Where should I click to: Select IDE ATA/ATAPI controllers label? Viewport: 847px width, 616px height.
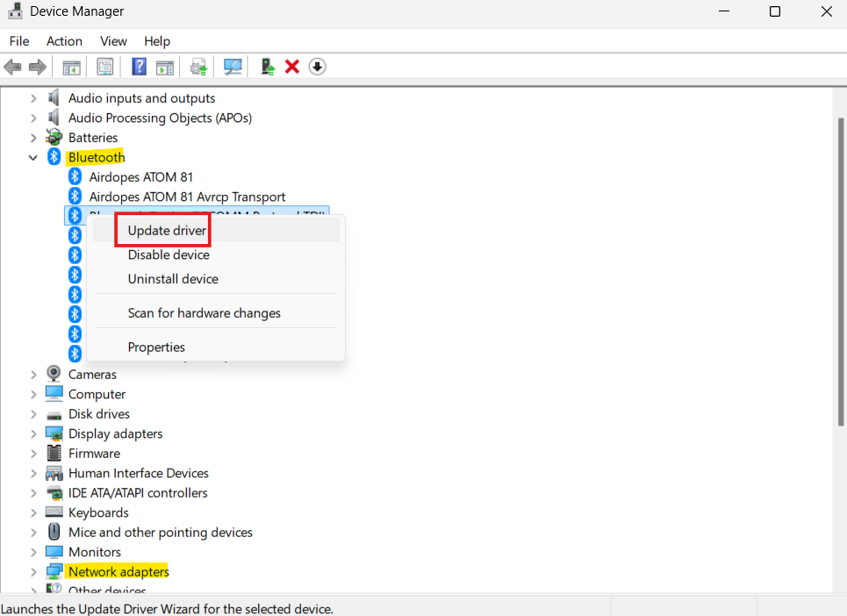pyautogui.click(x=138, y=493)
